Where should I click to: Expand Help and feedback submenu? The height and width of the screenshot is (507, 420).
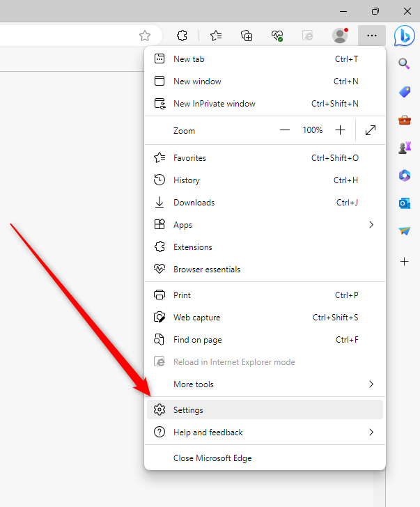[x=265, y=432]
